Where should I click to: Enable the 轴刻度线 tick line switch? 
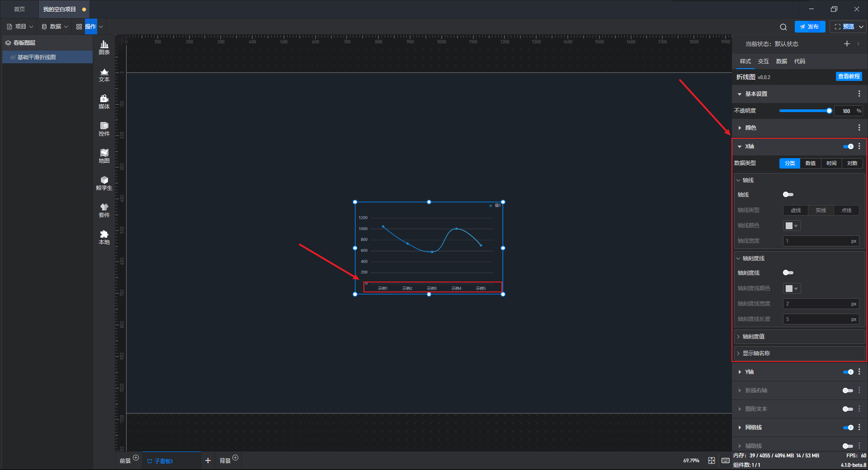pyautogui.click(x=788, y=273)
